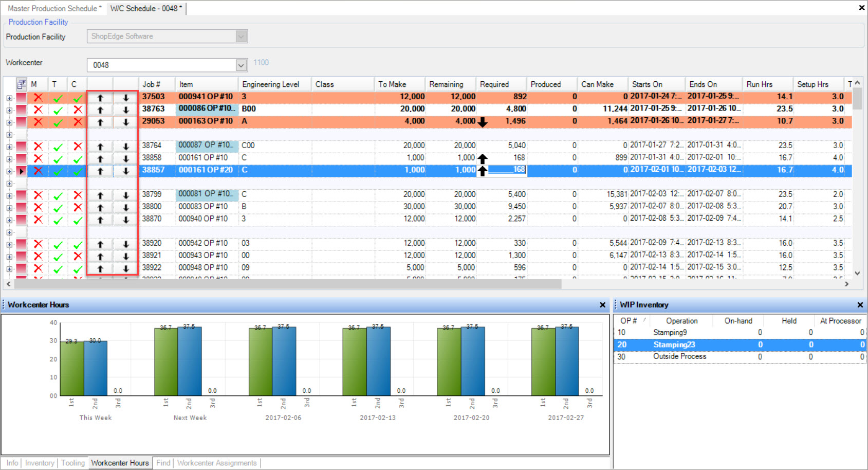
Task: Open the Production Facility dropdown
Action: (242, 36)
